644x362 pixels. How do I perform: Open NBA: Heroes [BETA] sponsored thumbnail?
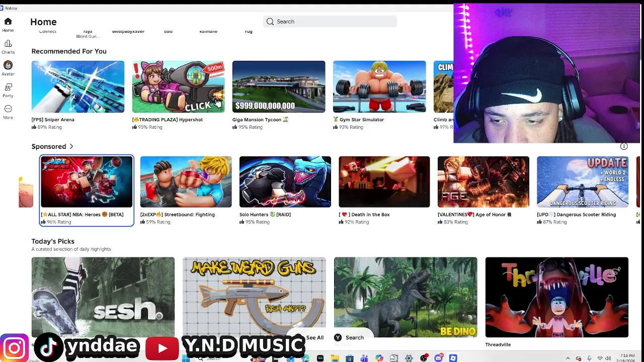[x=87, y=182]
